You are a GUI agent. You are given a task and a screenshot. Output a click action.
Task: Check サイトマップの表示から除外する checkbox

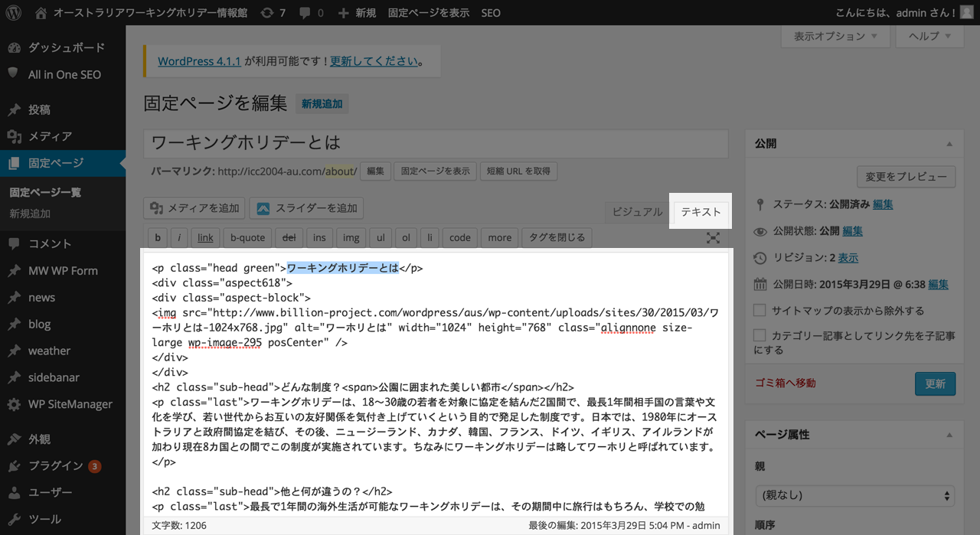click(x=759, y=311)
